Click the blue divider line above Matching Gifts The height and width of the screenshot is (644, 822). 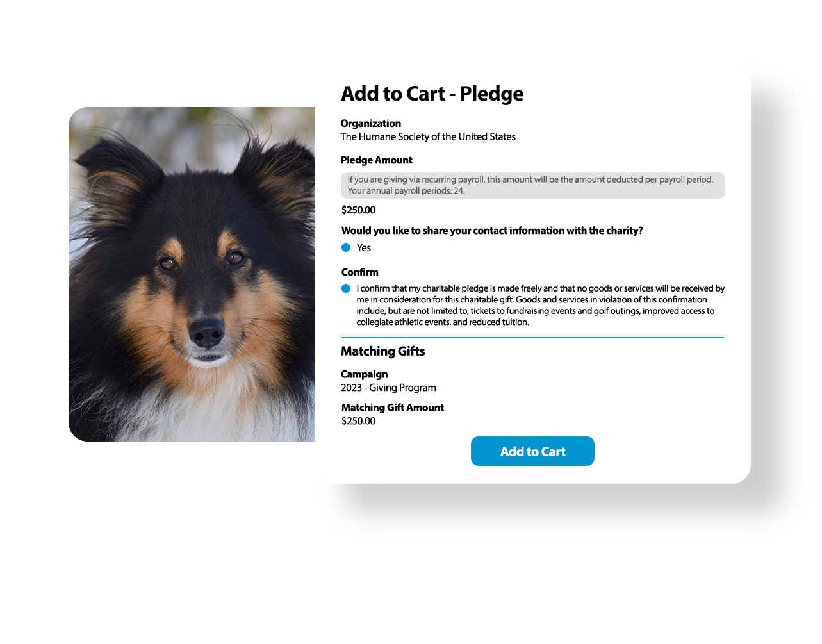(532, 337)
